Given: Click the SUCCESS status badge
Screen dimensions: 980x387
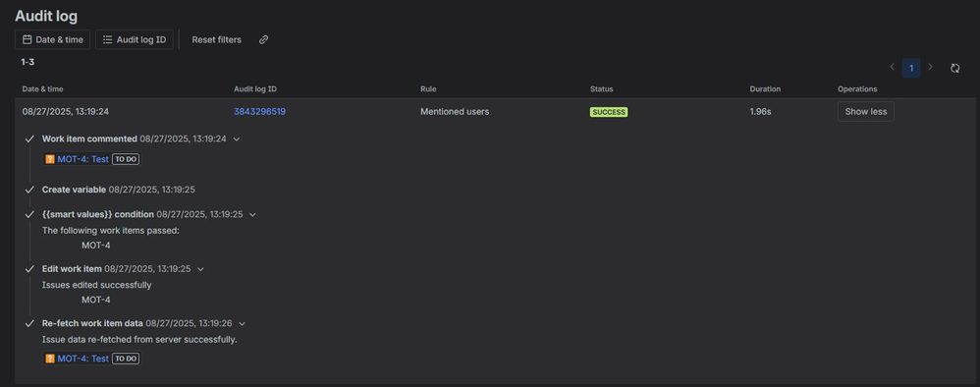Looking at the screenshot, I should (608, 112).
